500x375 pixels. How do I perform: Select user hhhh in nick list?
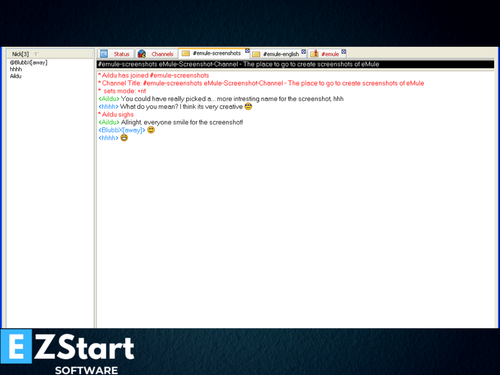[16, 69]
